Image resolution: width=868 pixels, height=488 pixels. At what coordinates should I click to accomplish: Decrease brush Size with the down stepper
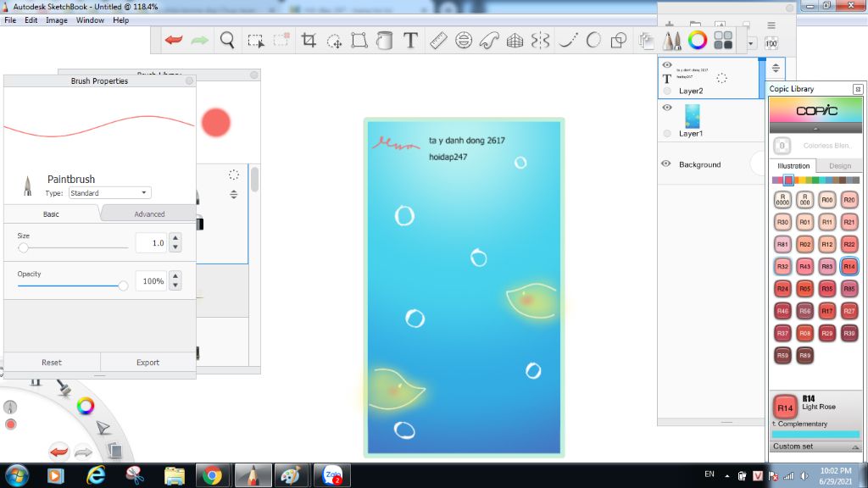[x=175, y=247]
